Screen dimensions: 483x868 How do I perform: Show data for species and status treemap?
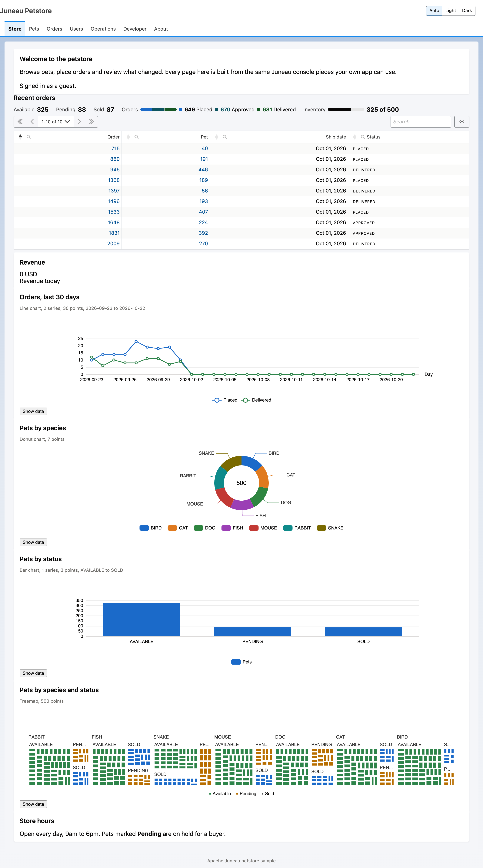tap(33, 804)
